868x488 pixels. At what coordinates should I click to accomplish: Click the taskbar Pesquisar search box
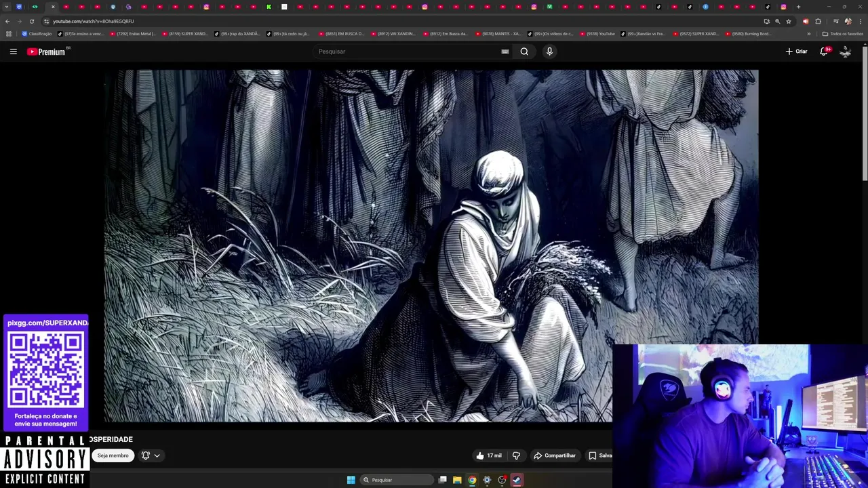[397, 480]
